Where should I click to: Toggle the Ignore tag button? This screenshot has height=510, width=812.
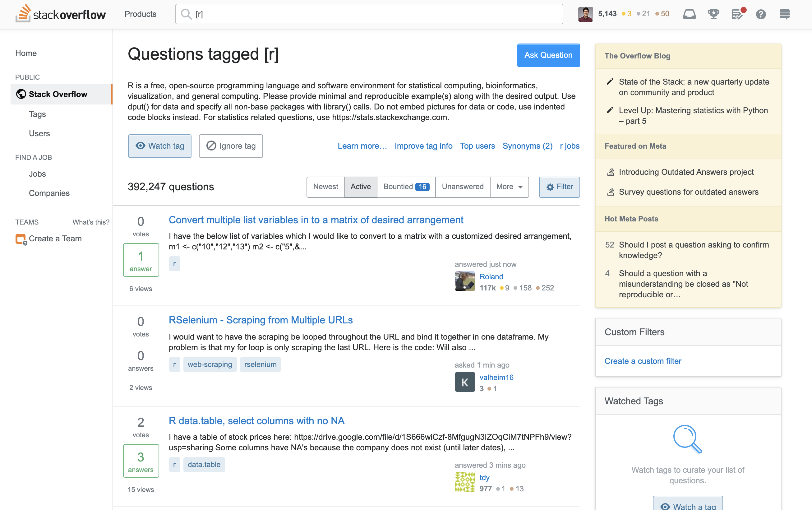point(231,146)
